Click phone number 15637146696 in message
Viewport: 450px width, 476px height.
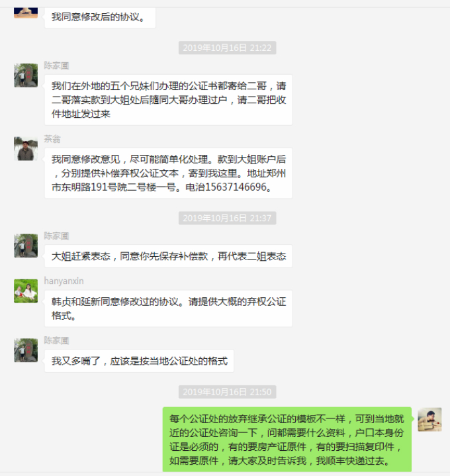pos(236,187)
